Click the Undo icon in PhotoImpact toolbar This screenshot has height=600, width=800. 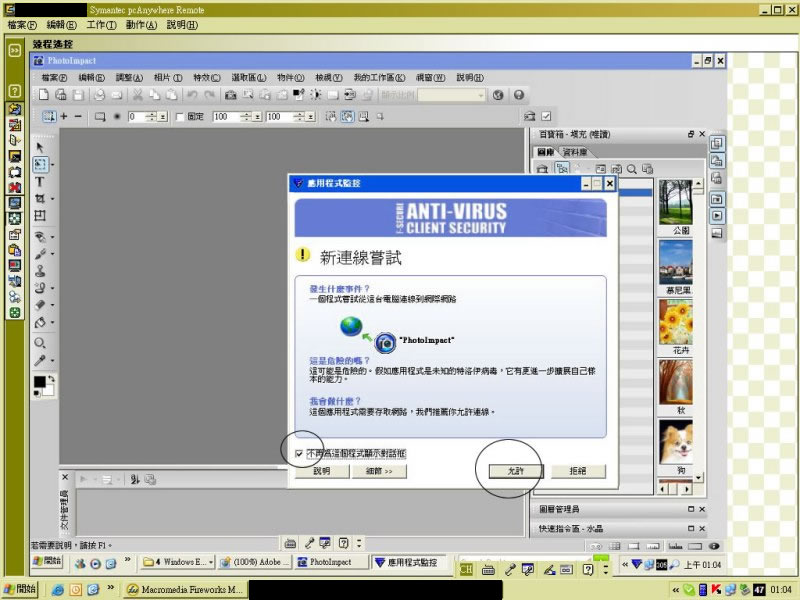[x=192, y=94]
